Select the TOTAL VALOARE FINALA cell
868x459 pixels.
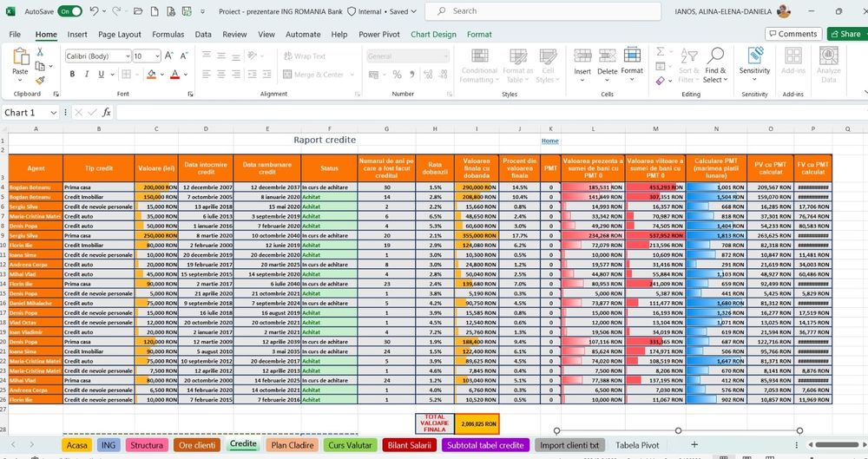435,423
